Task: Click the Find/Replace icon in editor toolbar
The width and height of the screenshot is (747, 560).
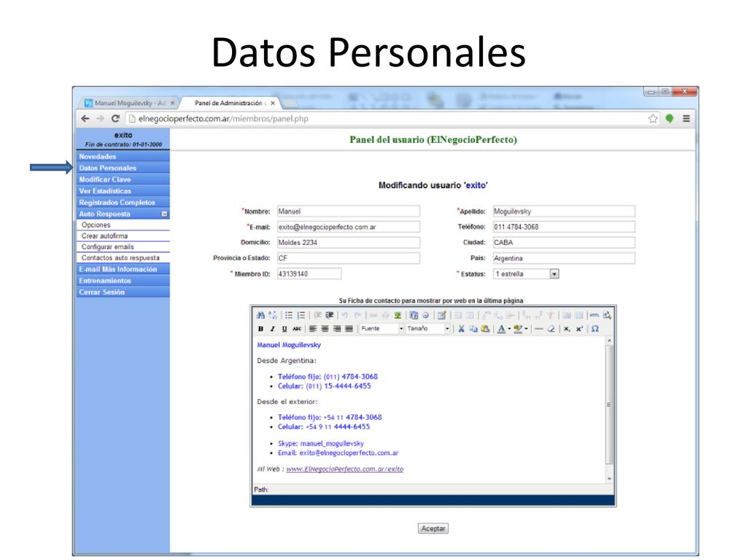Action: point(273,315)
